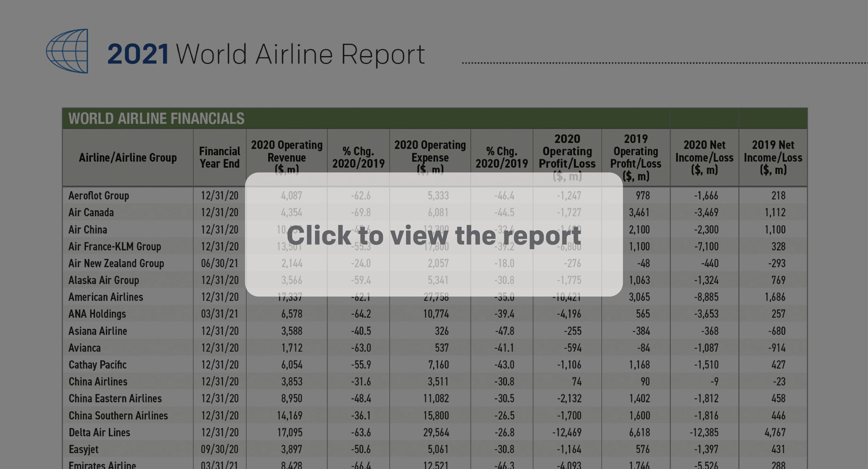The height and width of the screenshot is (469, 868).
Task: Click the '09/30/20' date for Easyjet
Action: (220, 450)
